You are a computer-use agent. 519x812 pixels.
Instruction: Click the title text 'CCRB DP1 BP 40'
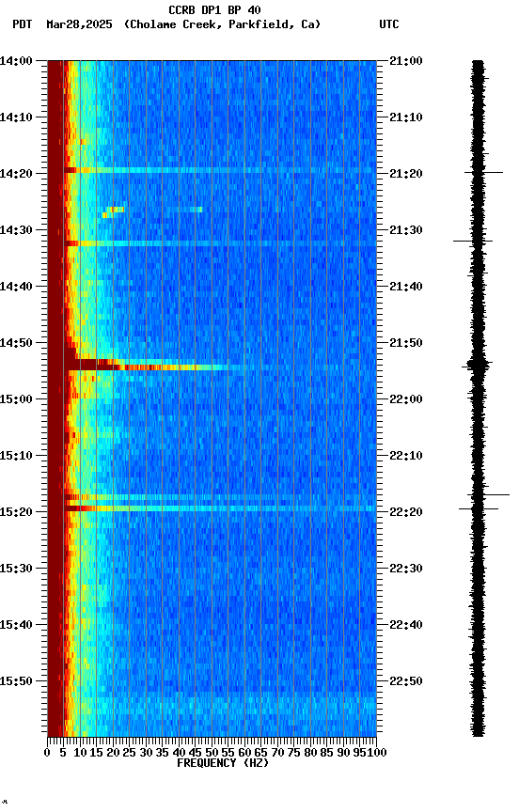pos(214,9)
